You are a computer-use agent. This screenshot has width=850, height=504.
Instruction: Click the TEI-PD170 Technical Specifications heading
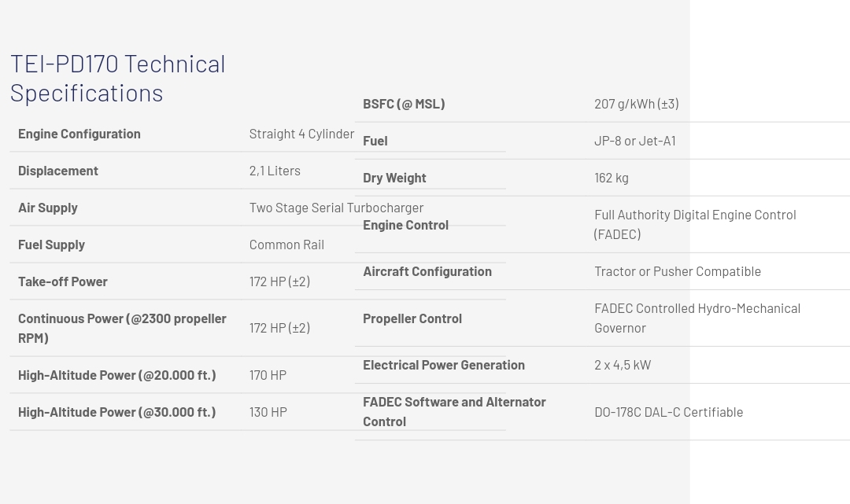click(x=118, y=77)
